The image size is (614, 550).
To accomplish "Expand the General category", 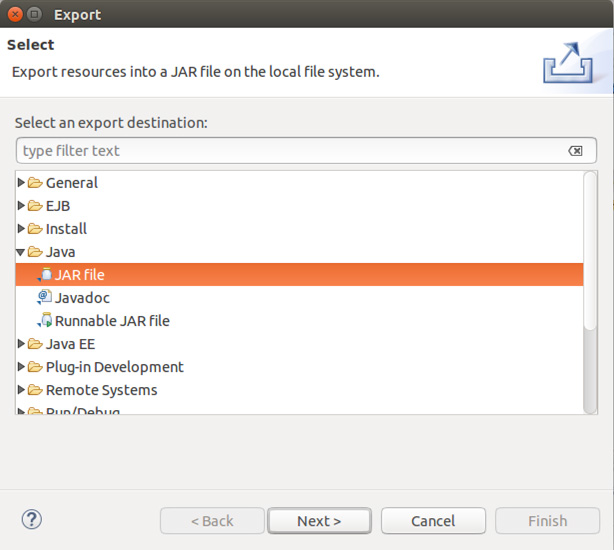I will click(21, 182).
